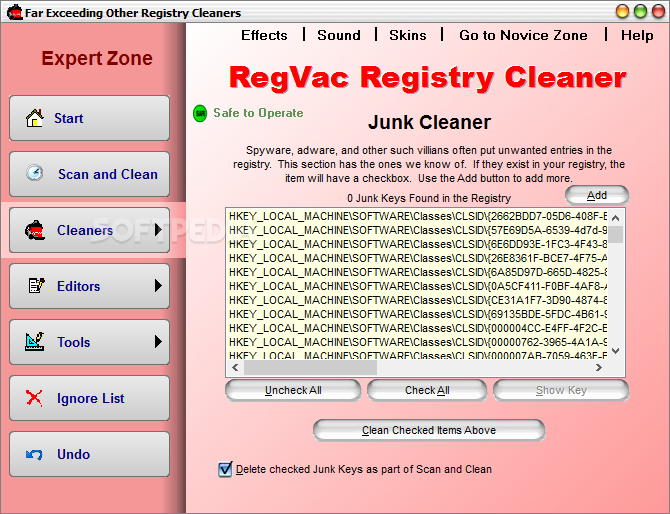Click the green Safe to Operate badge
The image size is (670, 514).
pos(200,113)
